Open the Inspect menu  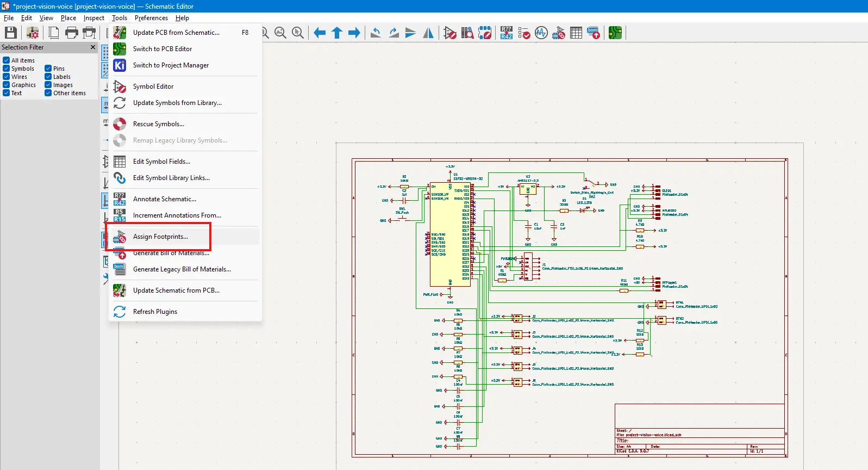93,18
